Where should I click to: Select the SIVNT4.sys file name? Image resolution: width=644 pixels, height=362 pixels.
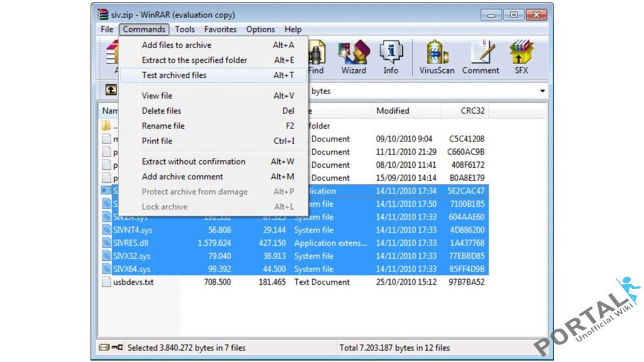133,230
